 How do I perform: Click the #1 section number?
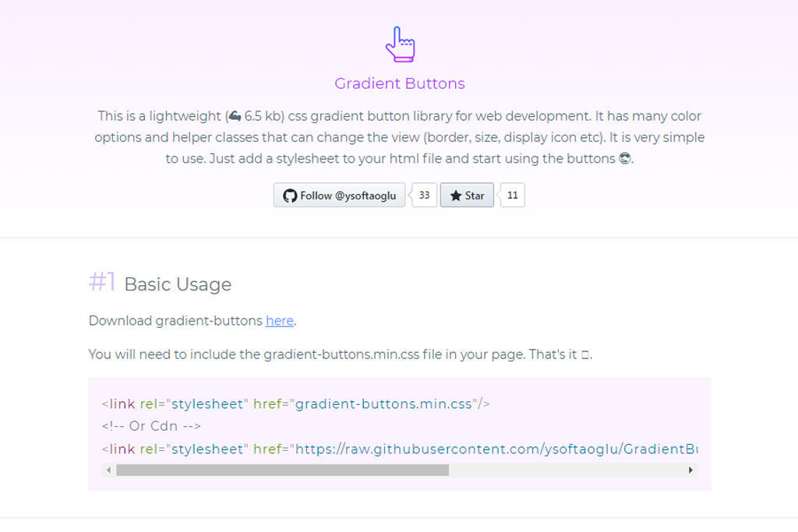[102, 281]
